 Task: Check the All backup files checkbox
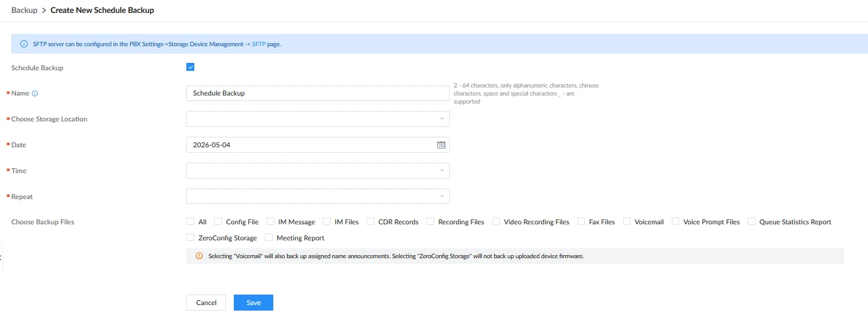pos(191,221)
